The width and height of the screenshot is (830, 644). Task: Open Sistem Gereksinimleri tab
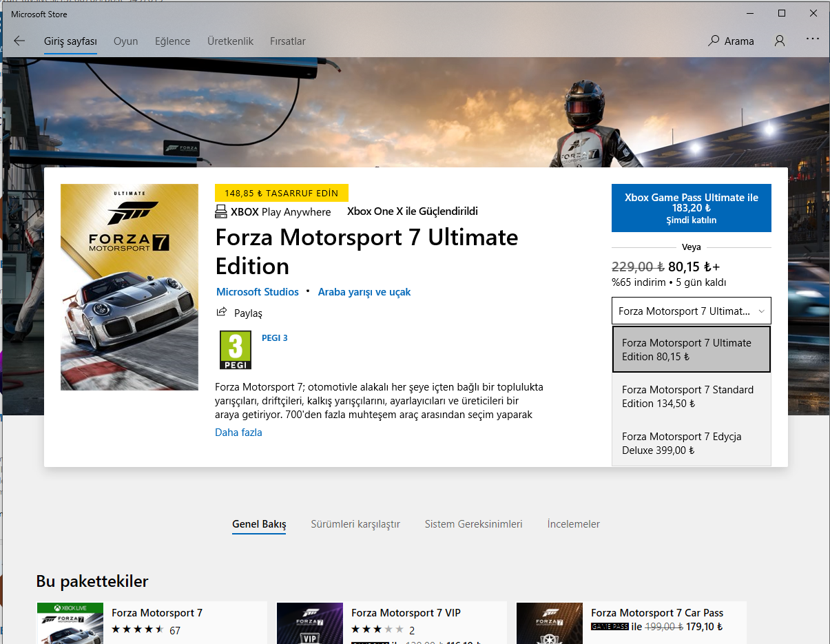474,524
